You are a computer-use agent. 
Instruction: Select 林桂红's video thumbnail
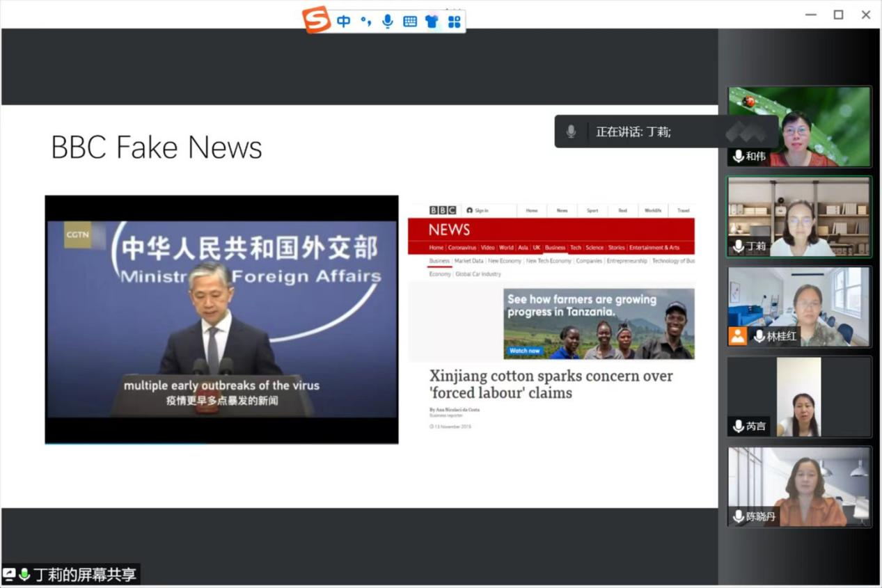(x=799, y=306)
